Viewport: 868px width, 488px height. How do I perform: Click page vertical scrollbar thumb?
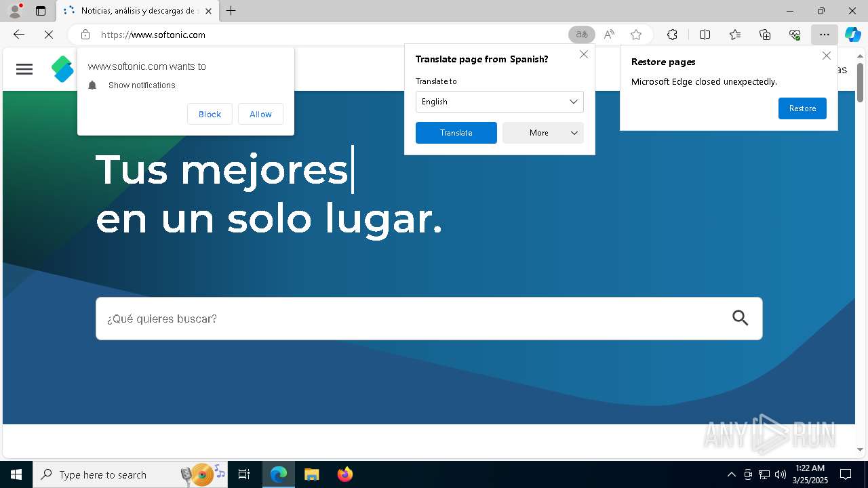click(x=860, y=82)
